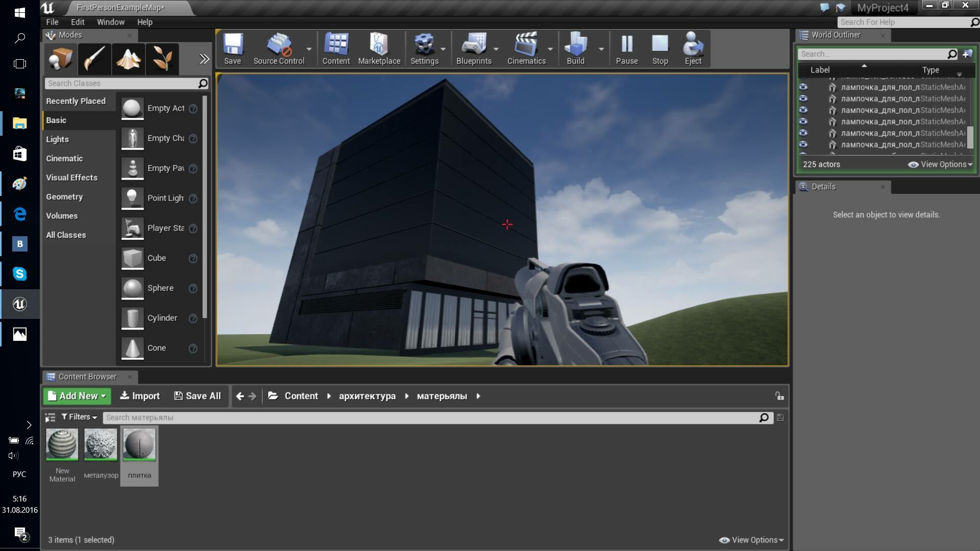Open View Options in World Outliner
Screen dimensions: 980x551
[x=941, y=164]
